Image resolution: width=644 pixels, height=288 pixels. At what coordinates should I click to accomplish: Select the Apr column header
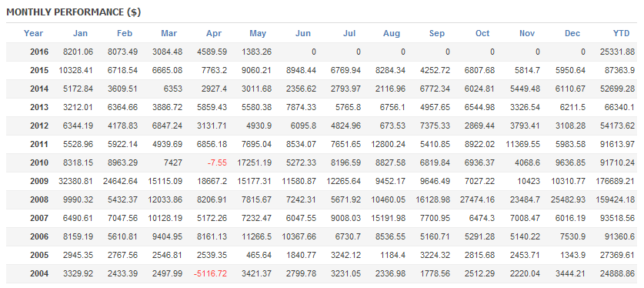(x=214, y=34)
